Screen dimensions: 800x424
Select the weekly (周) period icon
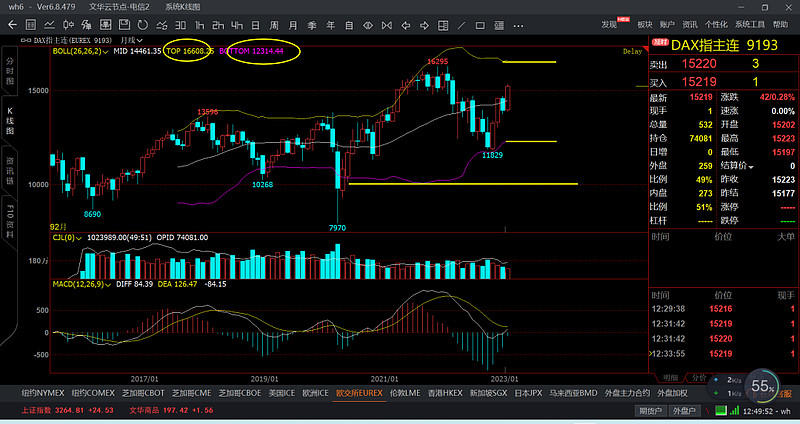pyautogui.click(x=274, y=25)
